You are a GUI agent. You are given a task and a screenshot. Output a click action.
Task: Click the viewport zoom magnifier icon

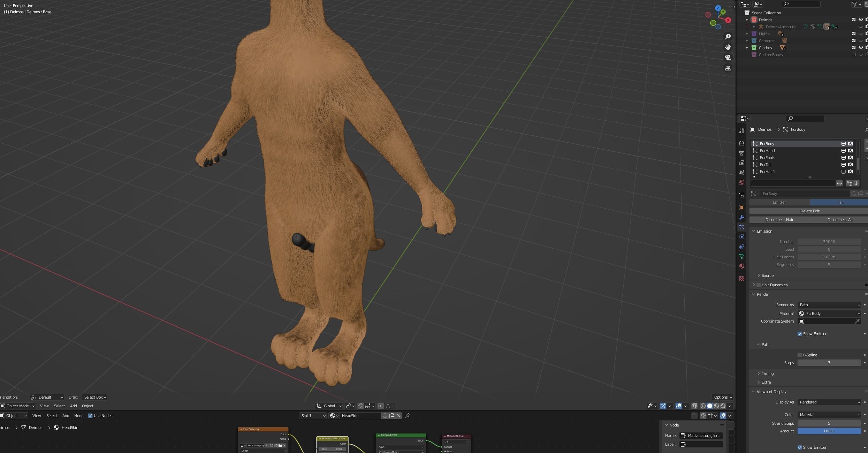point(728,37)
